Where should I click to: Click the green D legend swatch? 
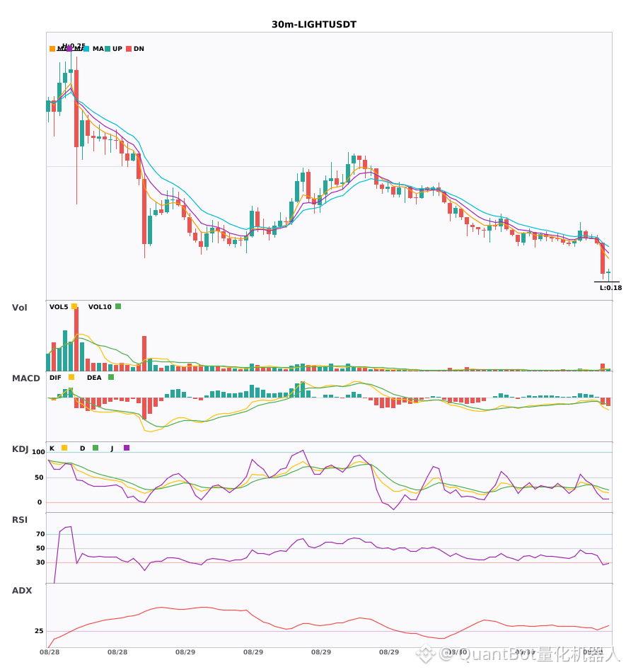coord(95,448)
